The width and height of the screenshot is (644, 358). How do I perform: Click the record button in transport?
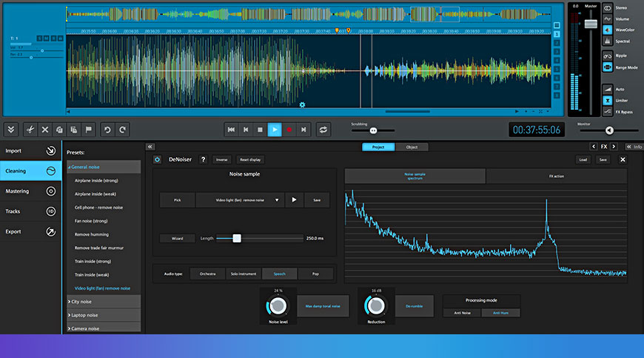click(289, 130)
